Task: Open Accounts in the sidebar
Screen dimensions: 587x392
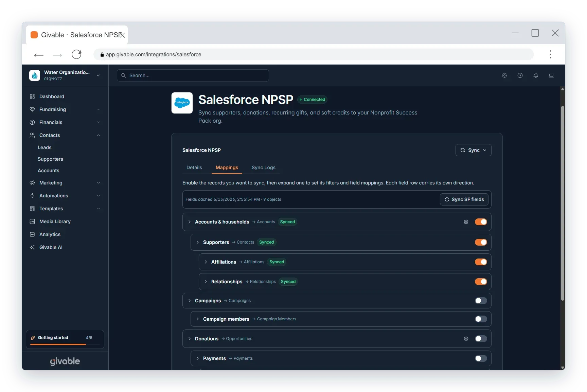Action: pos(49,171)
